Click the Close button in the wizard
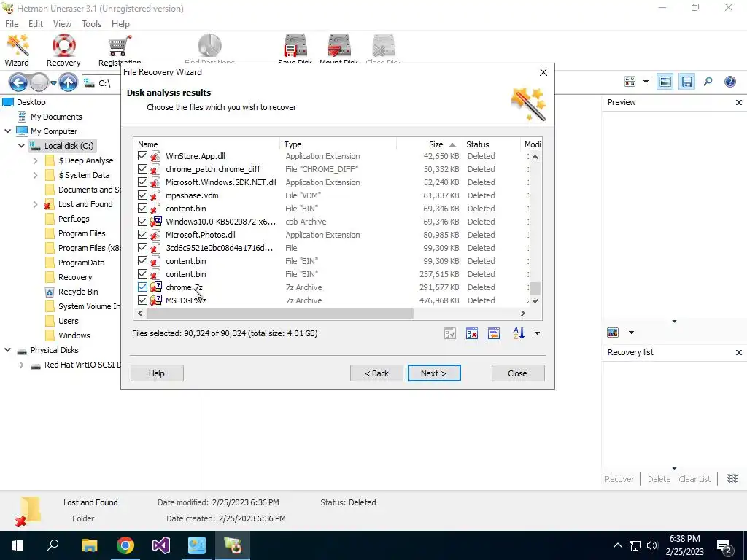This screenshot has width=747, height=560. tap(517, 373)
